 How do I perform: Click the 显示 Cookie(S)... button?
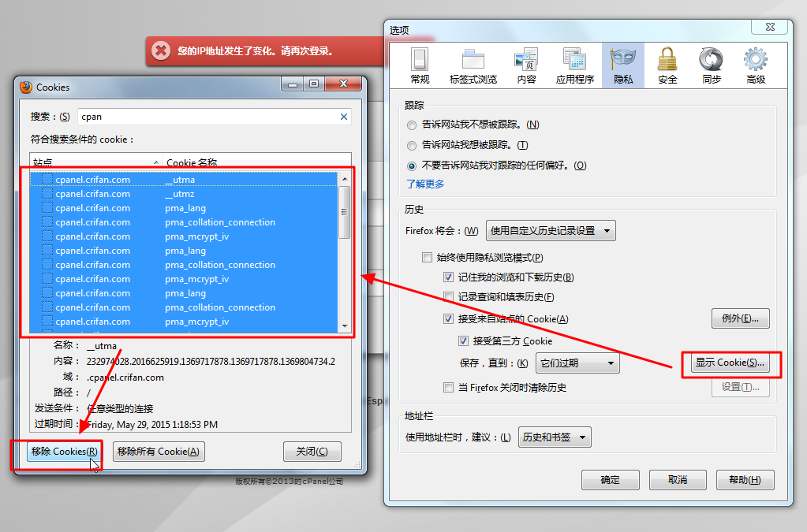[730, 363]
